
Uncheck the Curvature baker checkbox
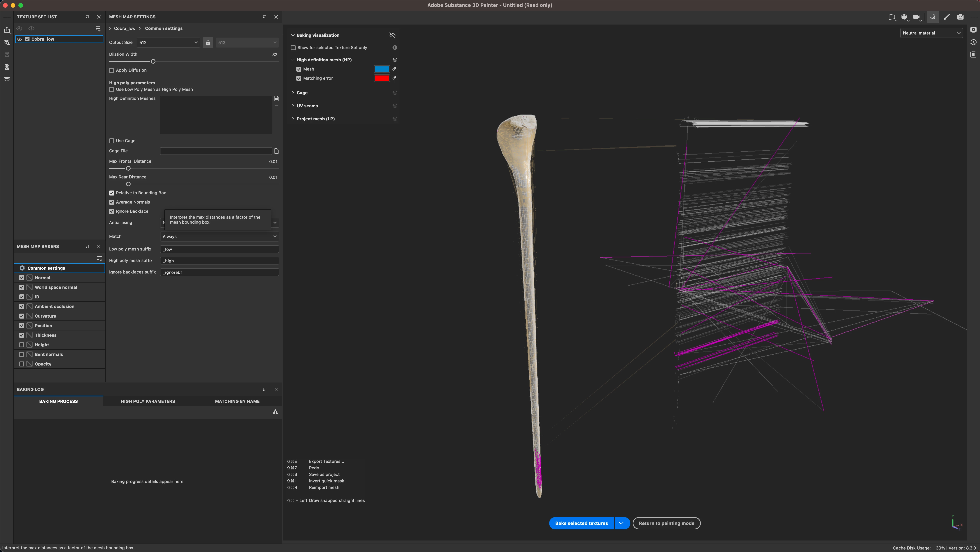[x=22, y=316]
